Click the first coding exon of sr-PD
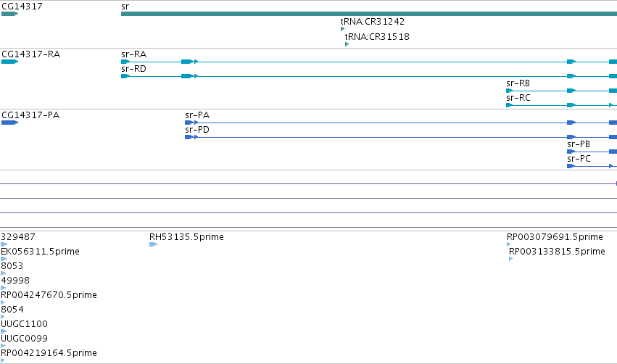617x364 pixels. coord(189,137)
